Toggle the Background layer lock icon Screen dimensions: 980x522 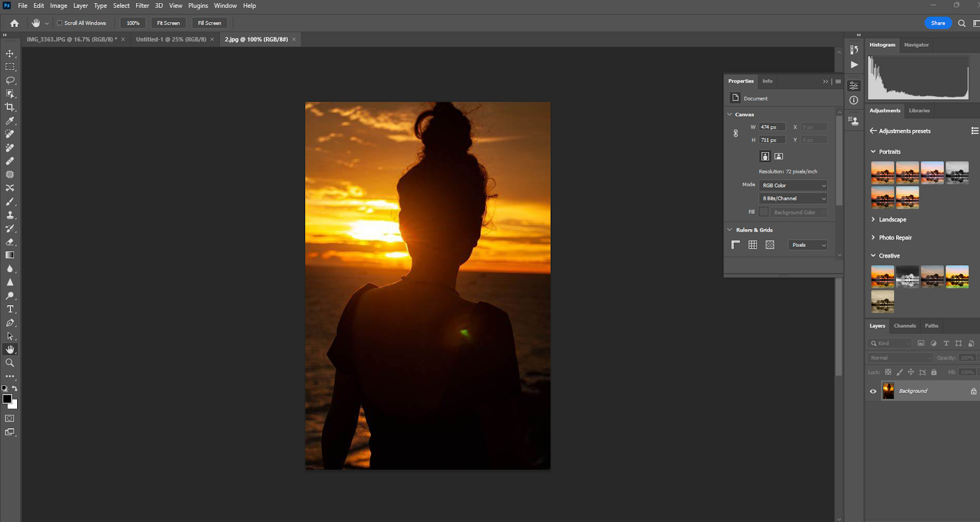973,391
